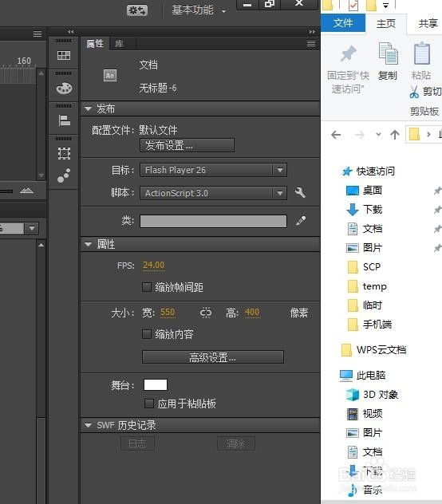
Task: Toggle the width-height link icon
Action: point(206,313)
